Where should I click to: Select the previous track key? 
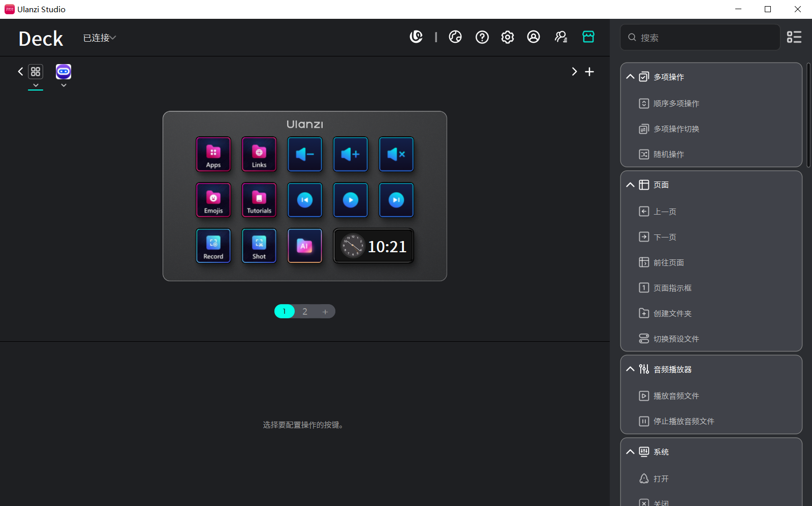click(305, 200)
